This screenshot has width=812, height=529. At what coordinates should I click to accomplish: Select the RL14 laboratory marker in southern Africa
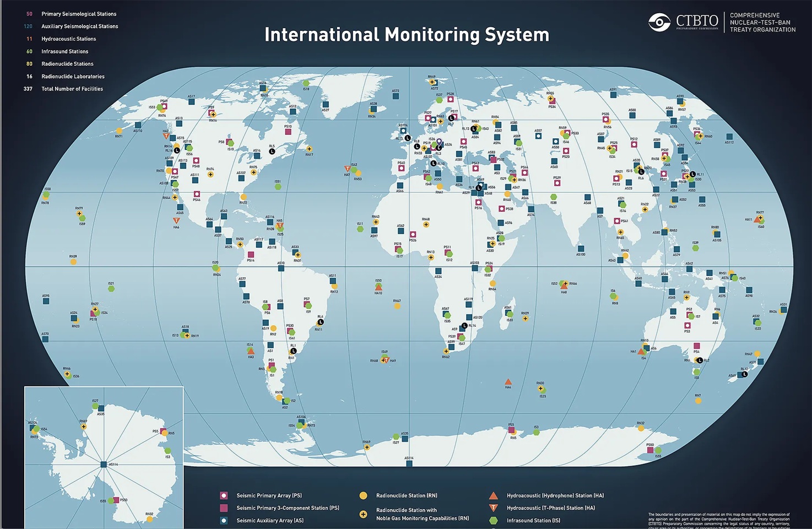click(x=464, y=326)
